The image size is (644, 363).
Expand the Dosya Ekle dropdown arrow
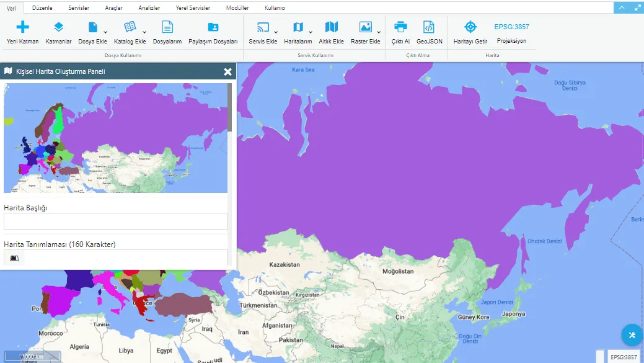coord(105,32)
